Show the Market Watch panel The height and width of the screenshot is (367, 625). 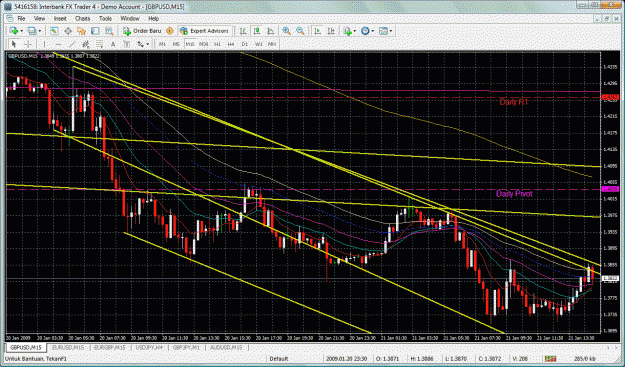[54, 31]
